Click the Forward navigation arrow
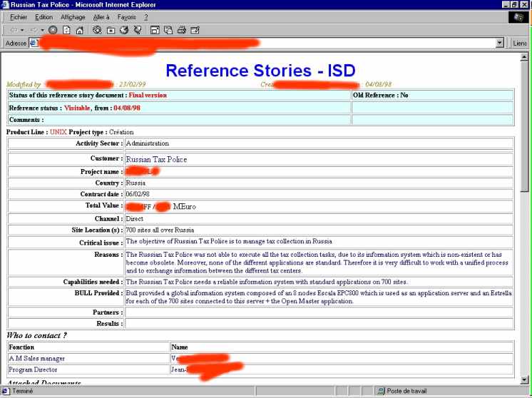Screen dimensions: 532x398 [34, 30]
